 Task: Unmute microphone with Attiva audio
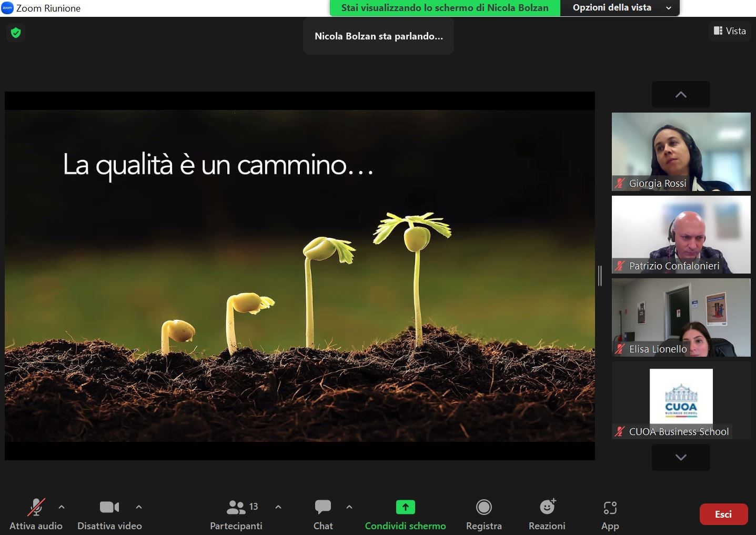click(36, 514)
